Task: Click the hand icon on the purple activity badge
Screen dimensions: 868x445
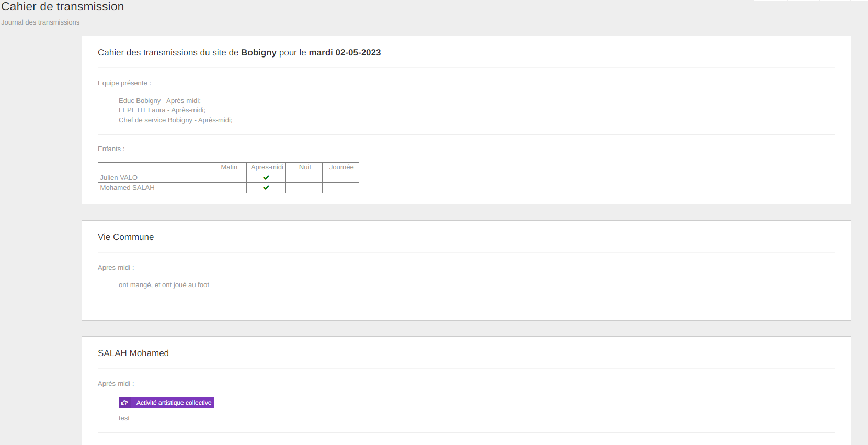Action: tap(124, 403)
